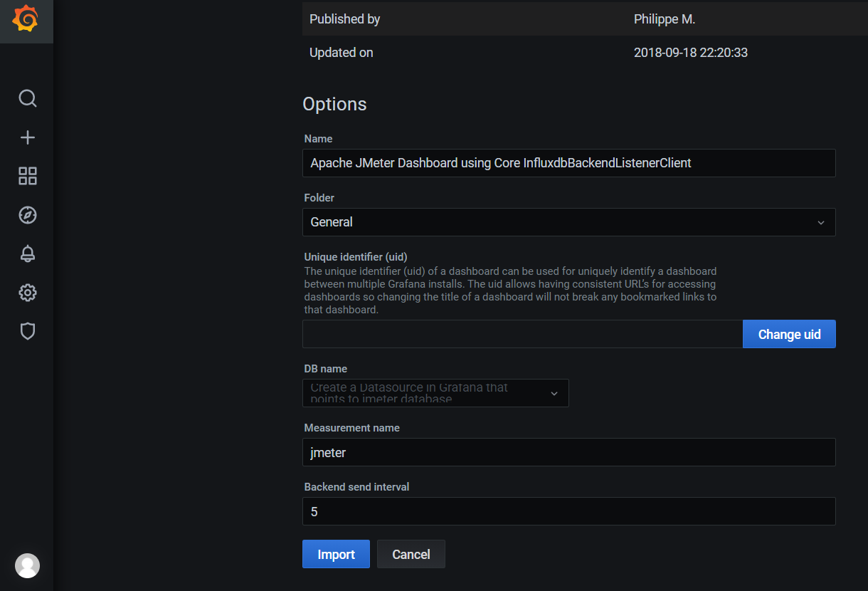Click the Unique identifier uid input box

[x=522, y=334]
